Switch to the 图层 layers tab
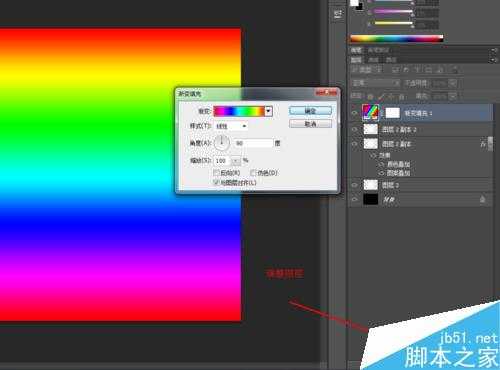The width and height of the screenshot is (500, 370). point(357,60)
